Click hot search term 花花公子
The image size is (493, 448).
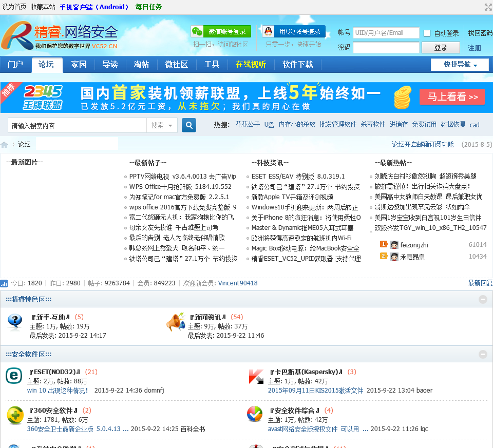[x=248, y=124]
